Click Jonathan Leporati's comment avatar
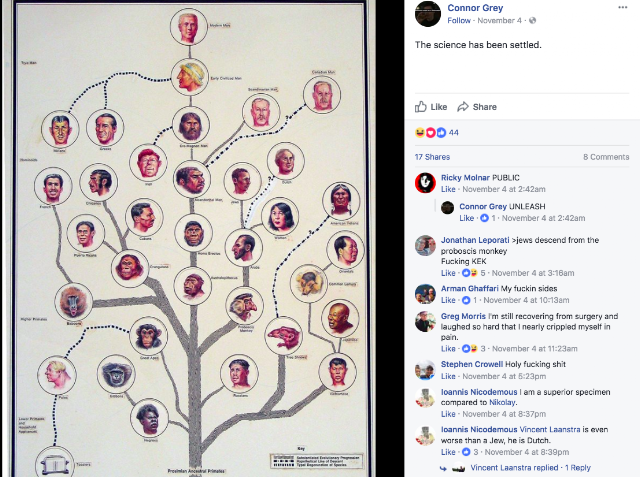 pyautogui.click(x=425, y=245)
